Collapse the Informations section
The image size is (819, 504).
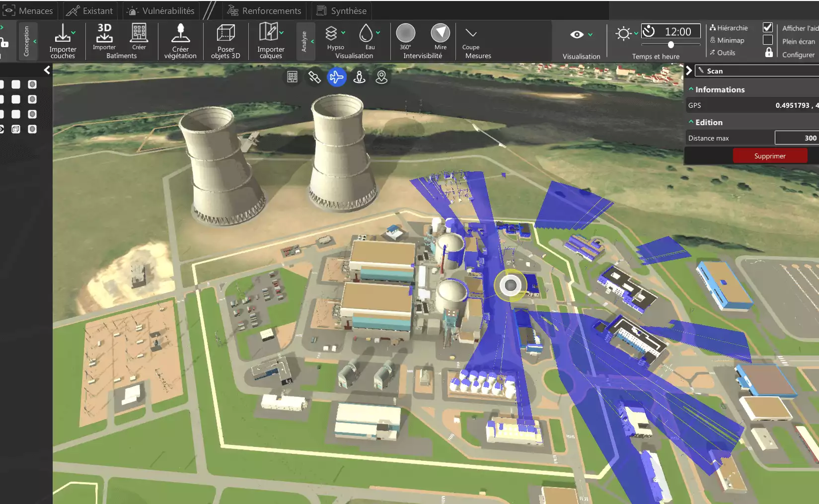click(x=691, y=89)
